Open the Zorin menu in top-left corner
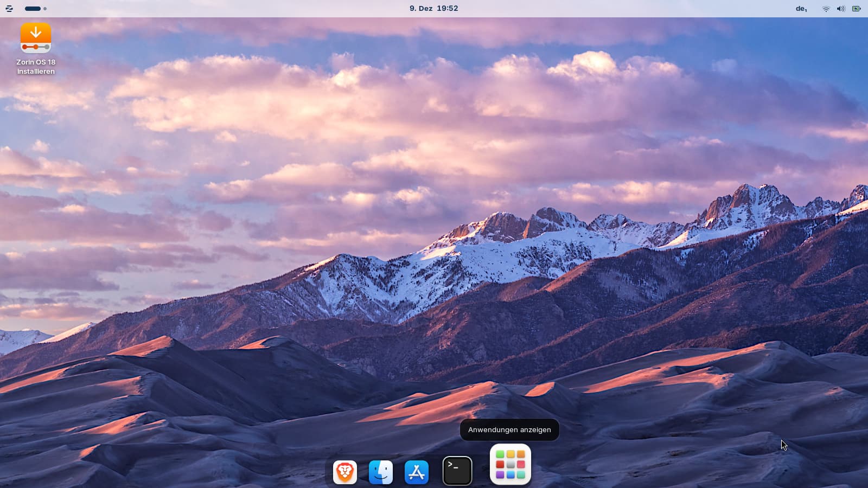This screenshot has width=868, height=488. pos(9,9)
